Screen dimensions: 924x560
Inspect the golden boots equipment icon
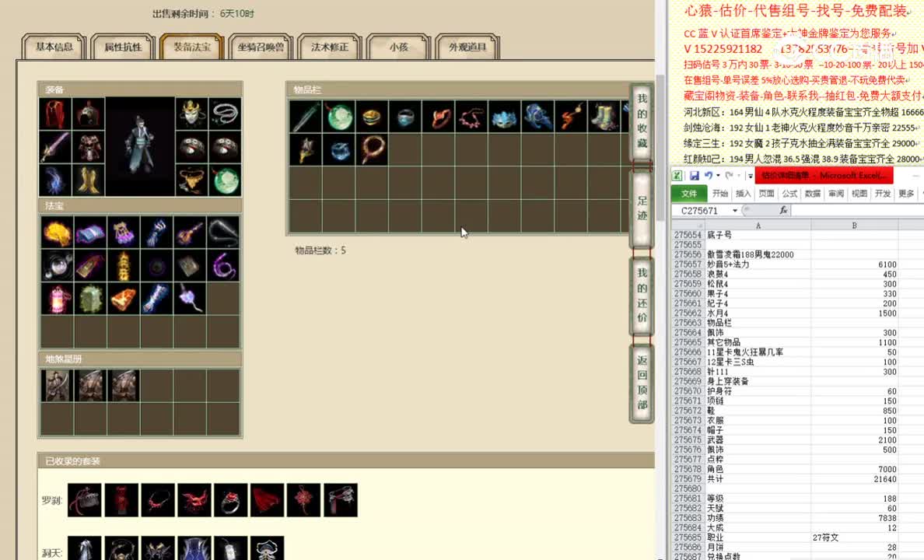pyautogui.click(x=89, y=180)
